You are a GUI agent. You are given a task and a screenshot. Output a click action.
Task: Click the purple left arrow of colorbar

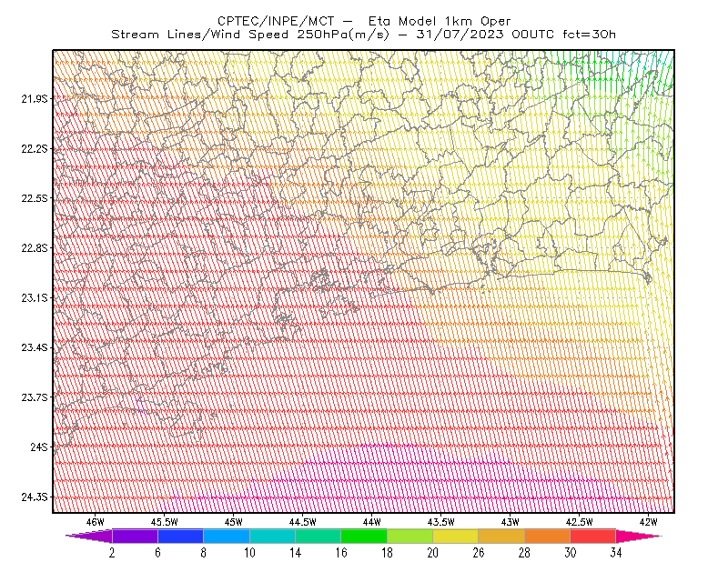click(89, 536)
